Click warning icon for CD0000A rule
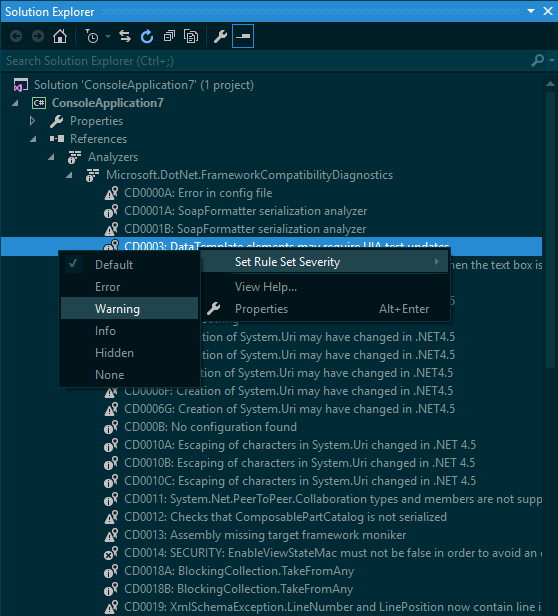 (111, 193)
